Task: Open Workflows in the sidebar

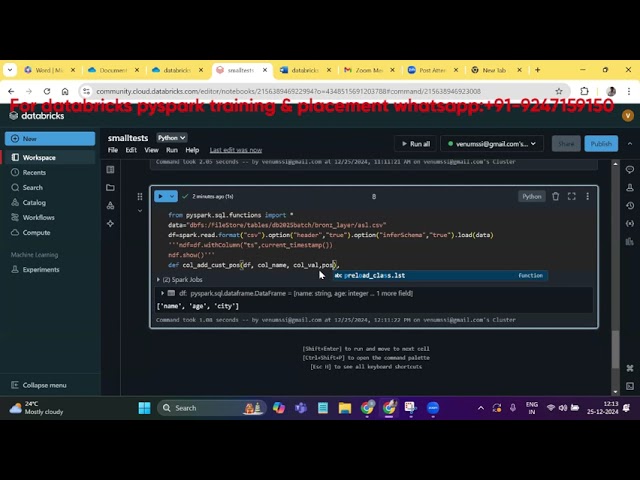Action: point(50,218)
